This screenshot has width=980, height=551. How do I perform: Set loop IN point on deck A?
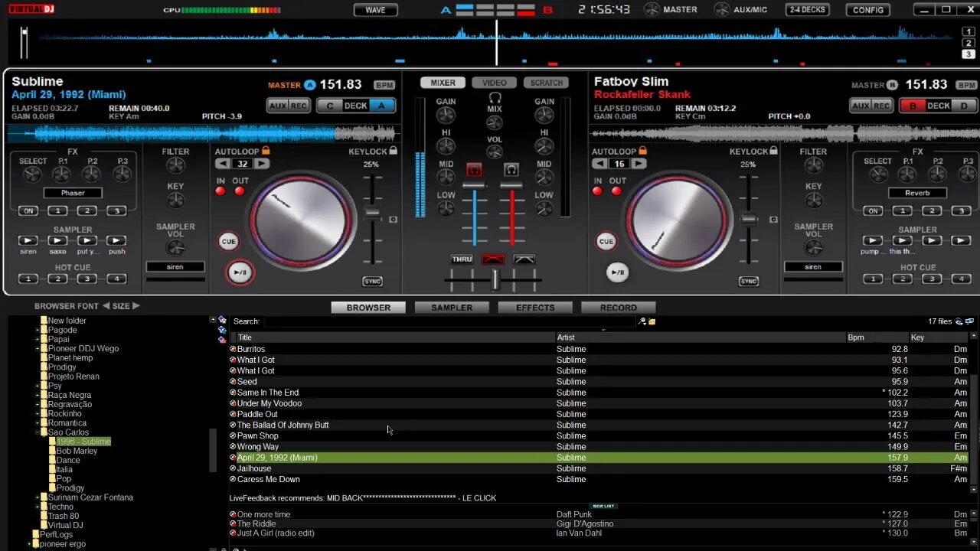pyautogui.click(x=220, y=191)
